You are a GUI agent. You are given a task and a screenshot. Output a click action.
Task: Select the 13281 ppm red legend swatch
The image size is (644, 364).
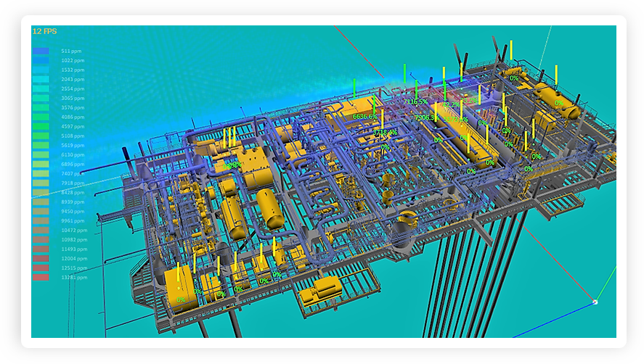point(41,277)
